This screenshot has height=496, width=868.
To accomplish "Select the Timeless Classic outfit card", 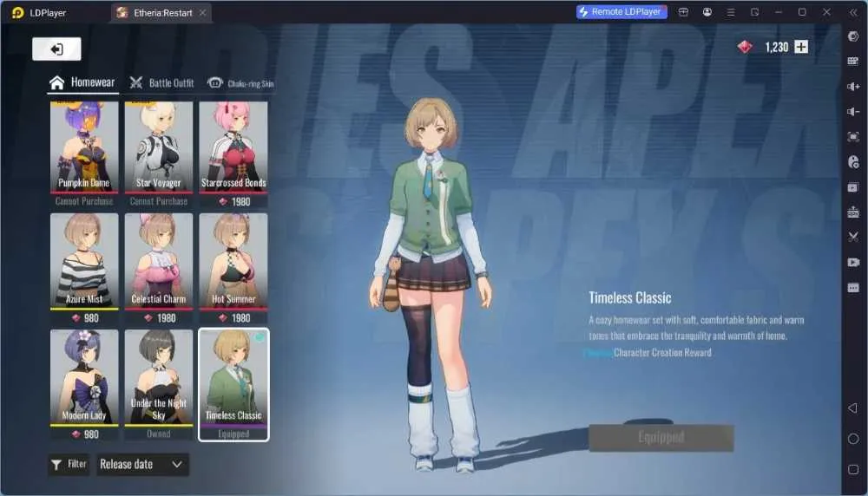I will (233, 384).
